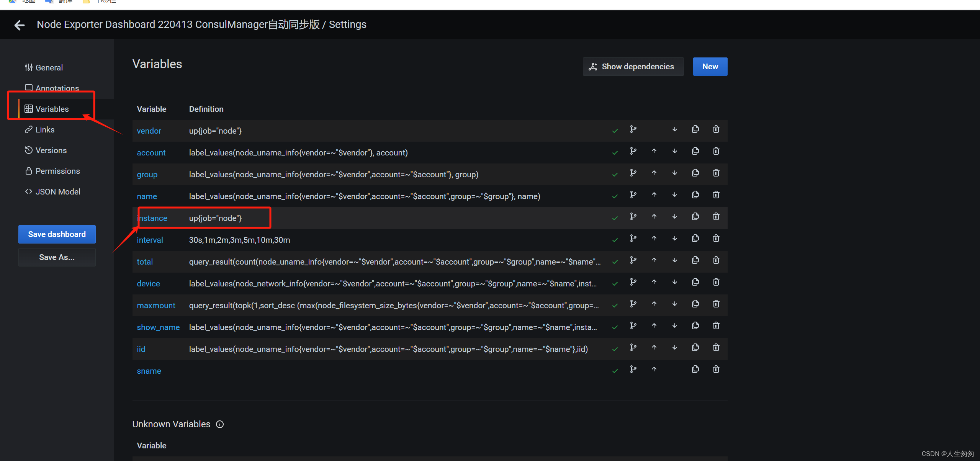Open the JSON Model section
Image resolution: width=980 pixels, height=461 pixels.
tap(58, 192)
